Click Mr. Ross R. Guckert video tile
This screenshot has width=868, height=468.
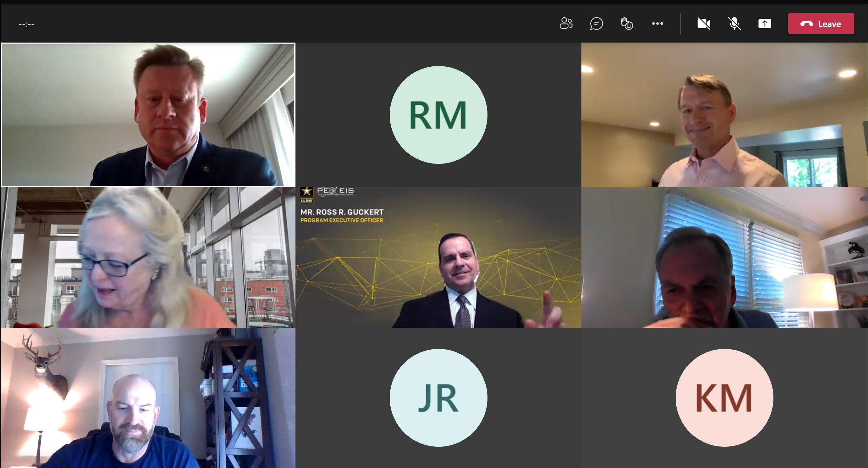[438, 257]
